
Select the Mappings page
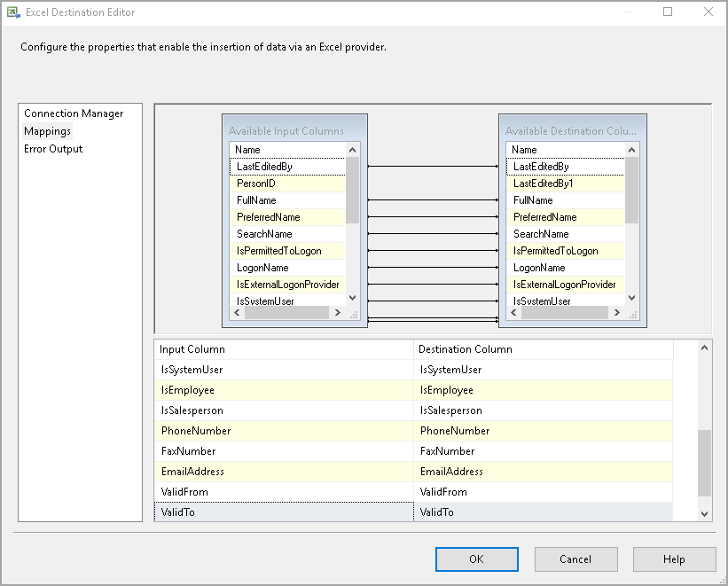point(47,131)
